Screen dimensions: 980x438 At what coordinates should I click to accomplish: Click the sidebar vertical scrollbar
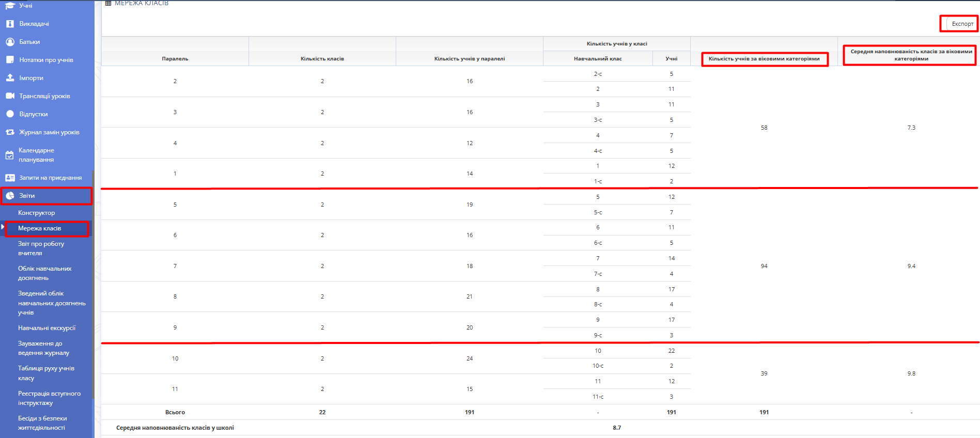[93, 284]
